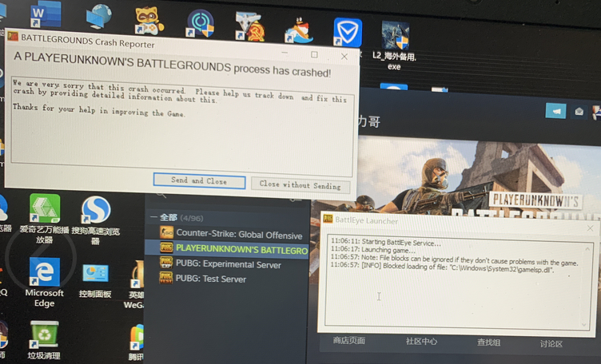601x364 pixels.
Task: Maximize the BATTLEGROUNDS Crash Reporter window
Action: [314, 55]
